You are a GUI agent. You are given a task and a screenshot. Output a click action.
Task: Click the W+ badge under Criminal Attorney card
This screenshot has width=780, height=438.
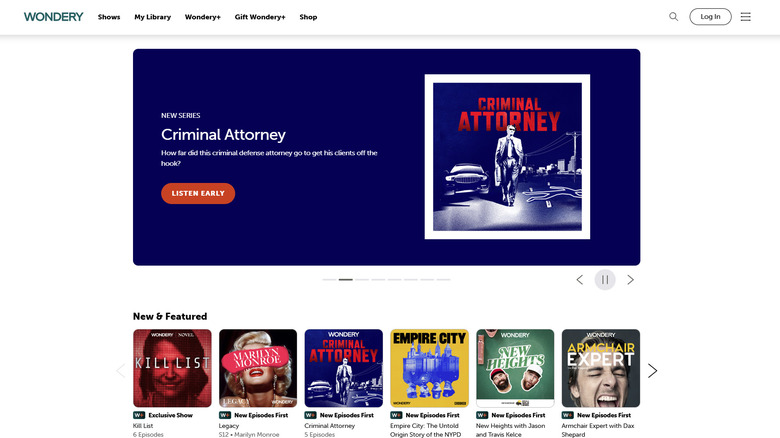tap(310, 415)
